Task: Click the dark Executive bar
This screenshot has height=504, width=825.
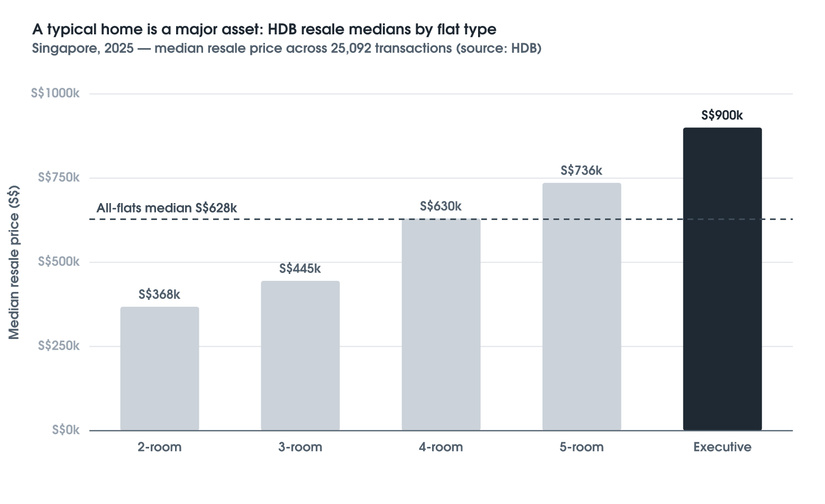Action: click(722, 279)
